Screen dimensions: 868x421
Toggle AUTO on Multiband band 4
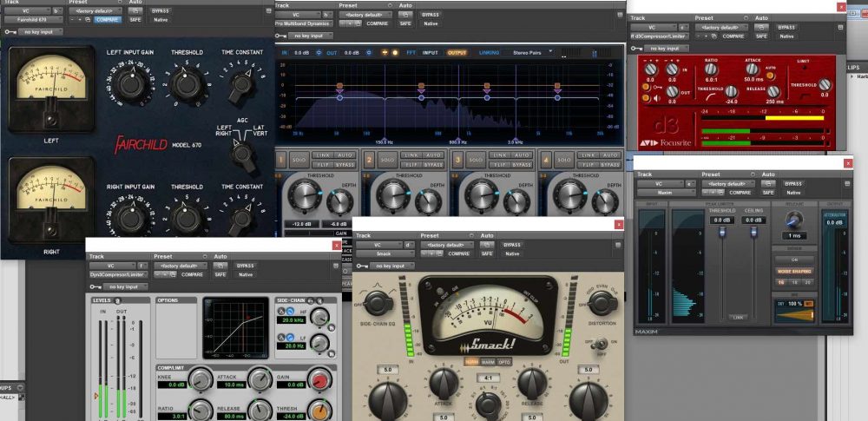coord(610,155)
